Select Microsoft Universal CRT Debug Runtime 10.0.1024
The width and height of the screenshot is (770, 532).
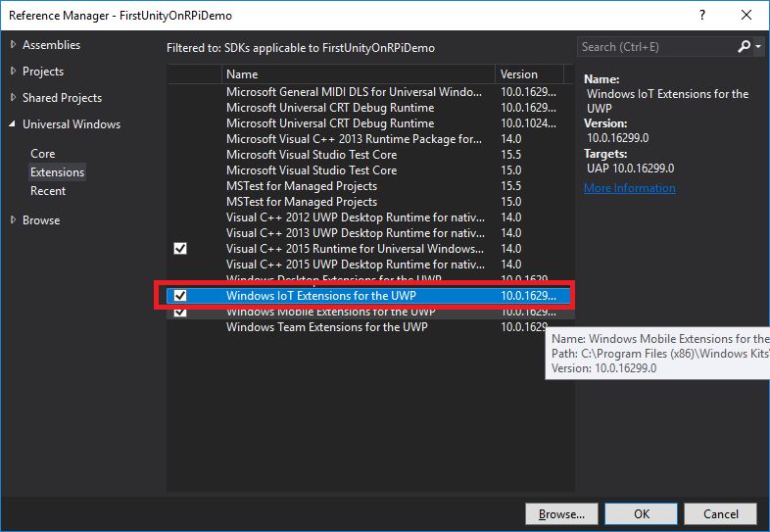pyautogui.click(x=370, y=123)
